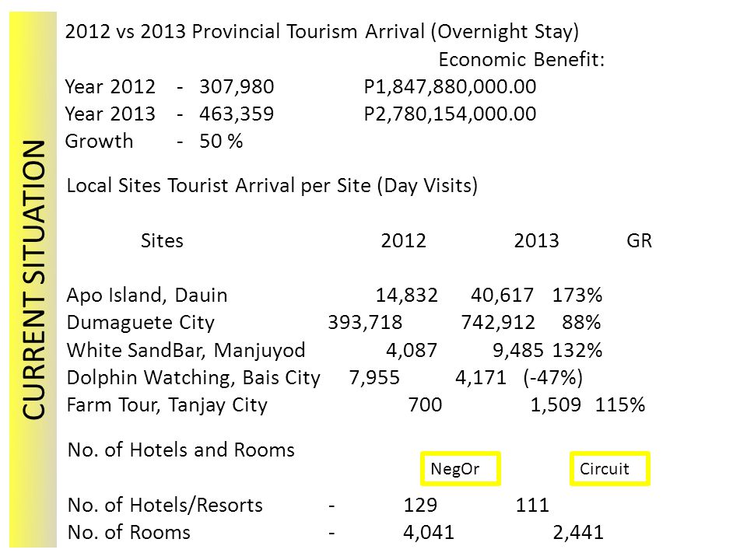Click the Year 2013 arrival figure 463,359

237,114
